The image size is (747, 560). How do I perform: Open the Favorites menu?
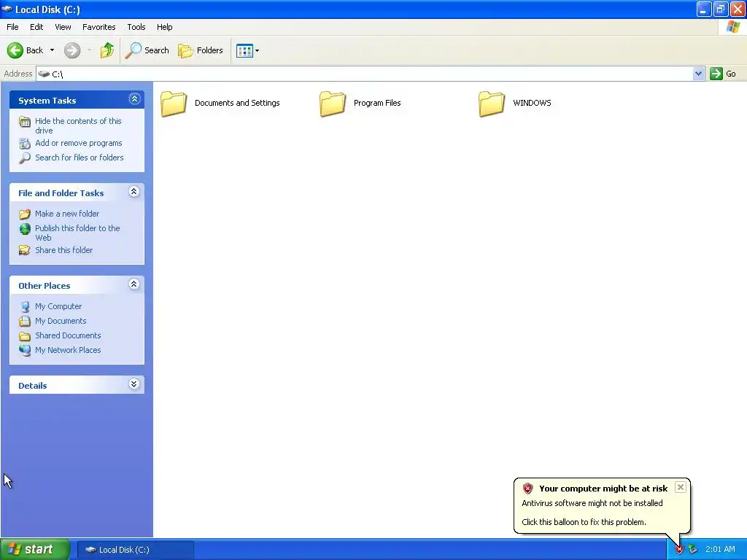[98, 27]
